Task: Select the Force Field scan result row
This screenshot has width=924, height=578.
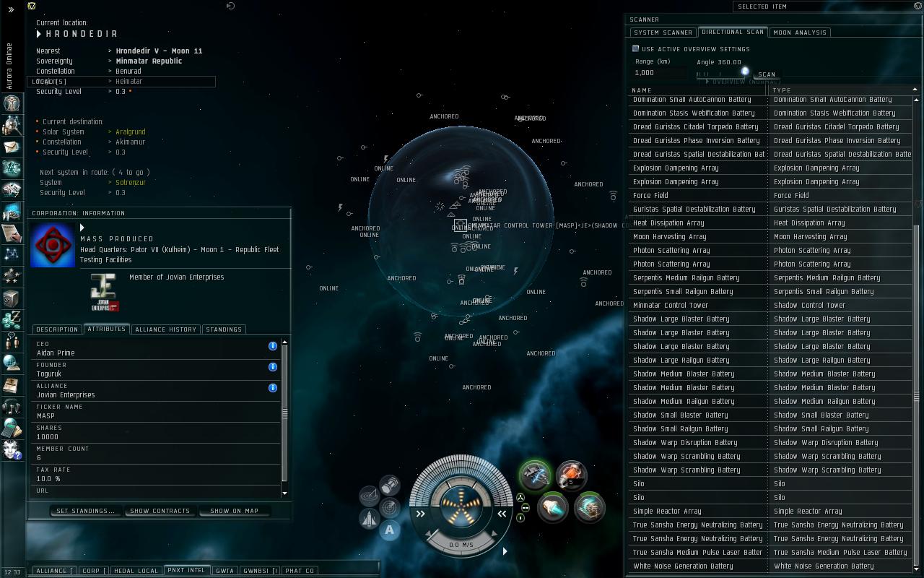Action: [x=770, y=195]
